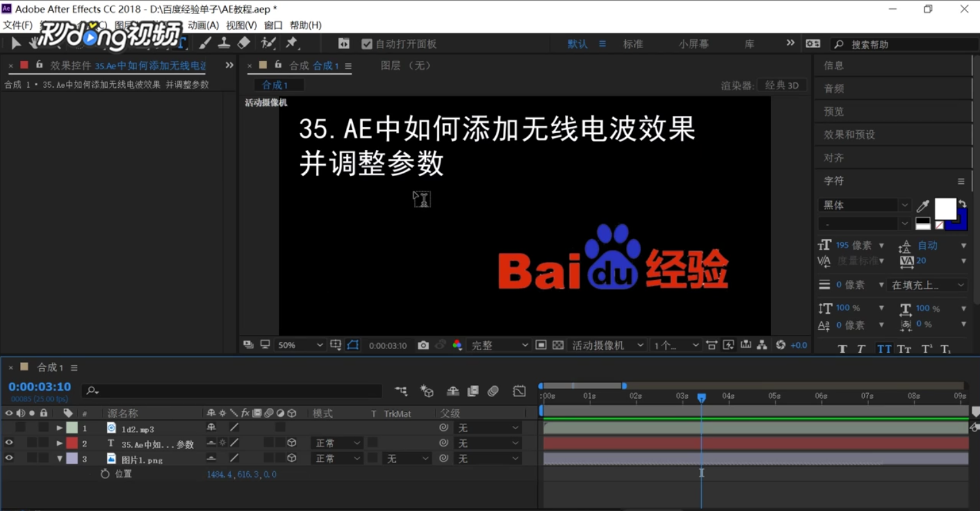Pick text color with the eyedropper
The width and height of the screenshot is (980, 511).
(x=922, y=206)
